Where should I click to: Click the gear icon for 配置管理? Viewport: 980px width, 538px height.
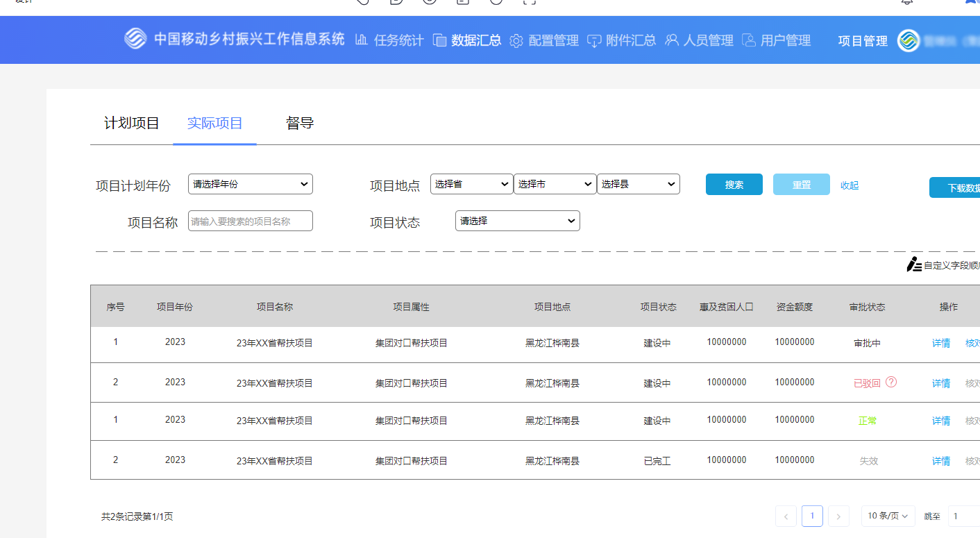point(516,41)
